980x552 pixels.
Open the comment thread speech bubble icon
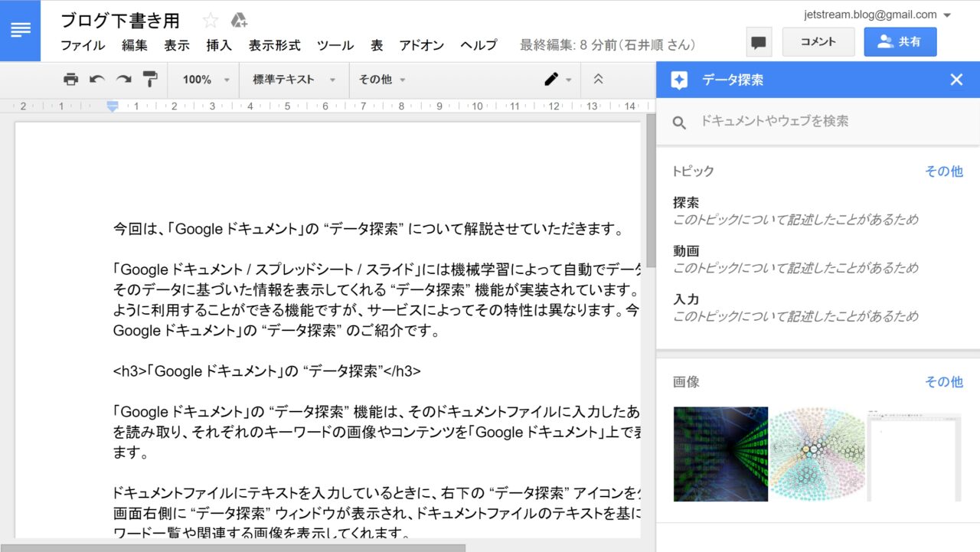pyautogui.click(x=759, y=43)
